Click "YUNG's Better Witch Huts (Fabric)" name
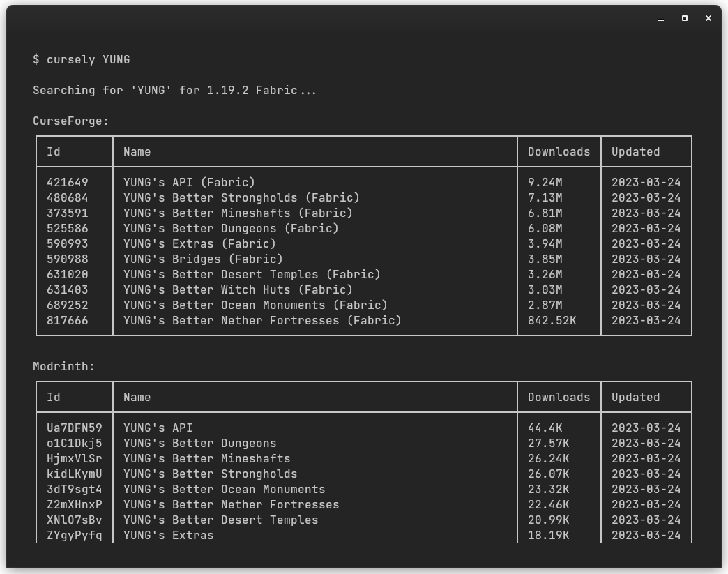 [x=238, y=289]
